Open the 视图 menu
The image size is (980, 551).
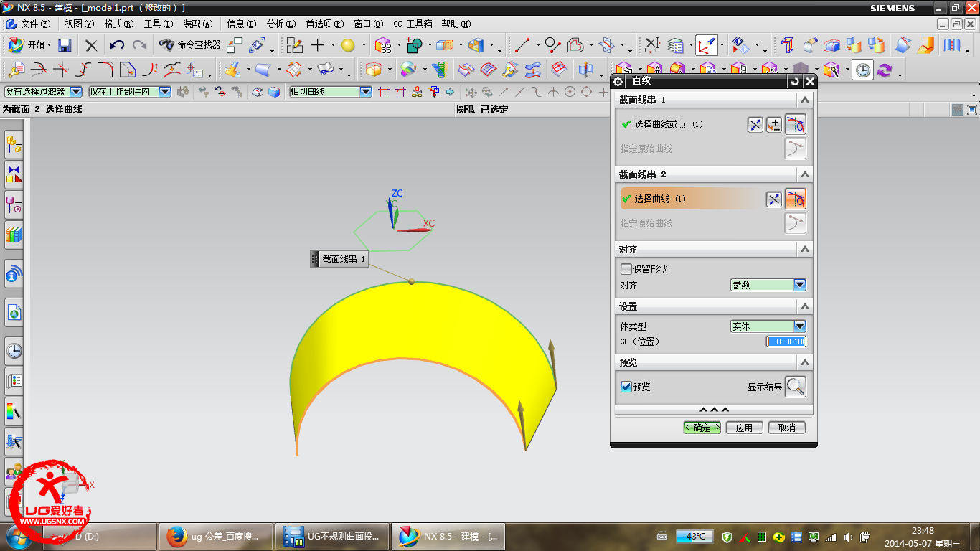click(x=79, y=24)
